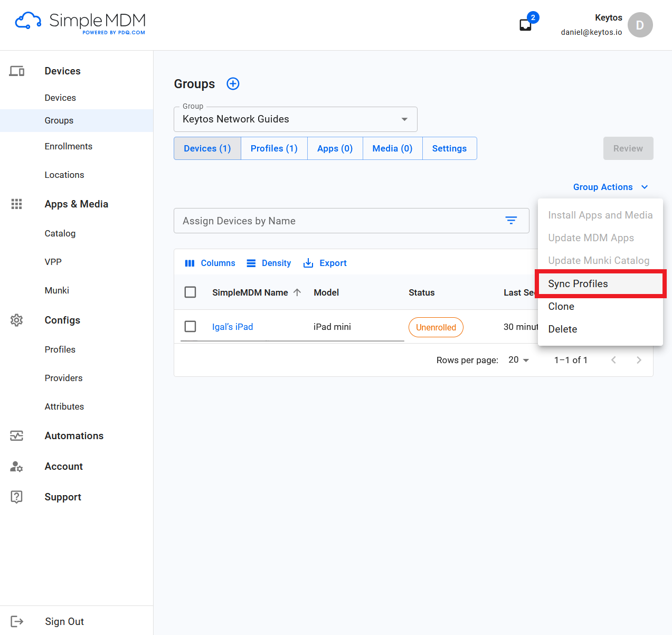The height and width of the screenshot is (635, 672).
Task: Open the user avatar D menu
Action: (x=640, y=25)
